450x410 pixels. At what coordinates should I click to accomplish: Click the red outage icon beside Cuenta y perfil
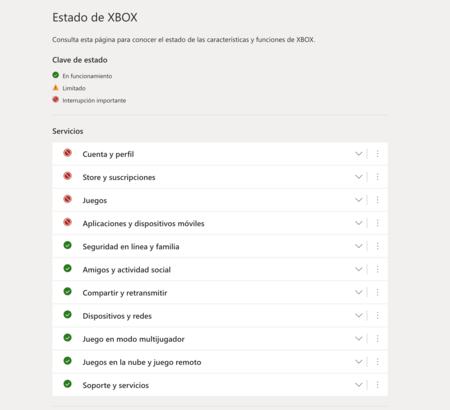click(68, 153)
